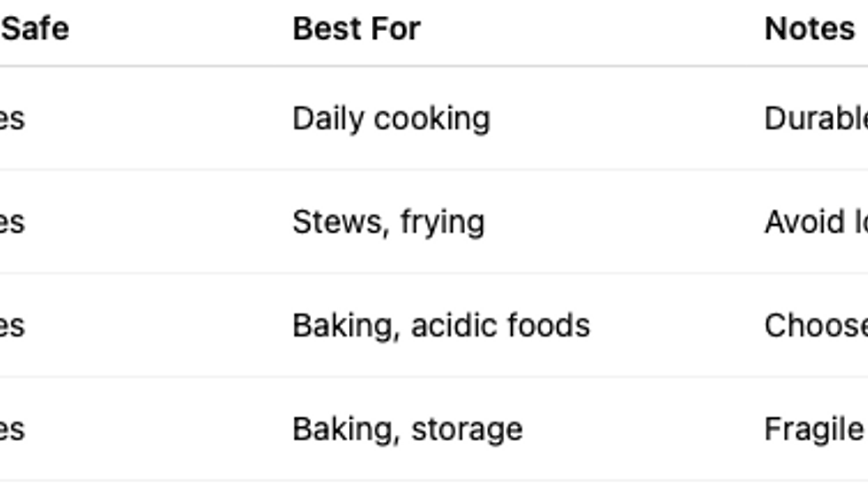Click the Safe value in the Daily cooking row
868x488 pixels.
(x=12, y=119)
